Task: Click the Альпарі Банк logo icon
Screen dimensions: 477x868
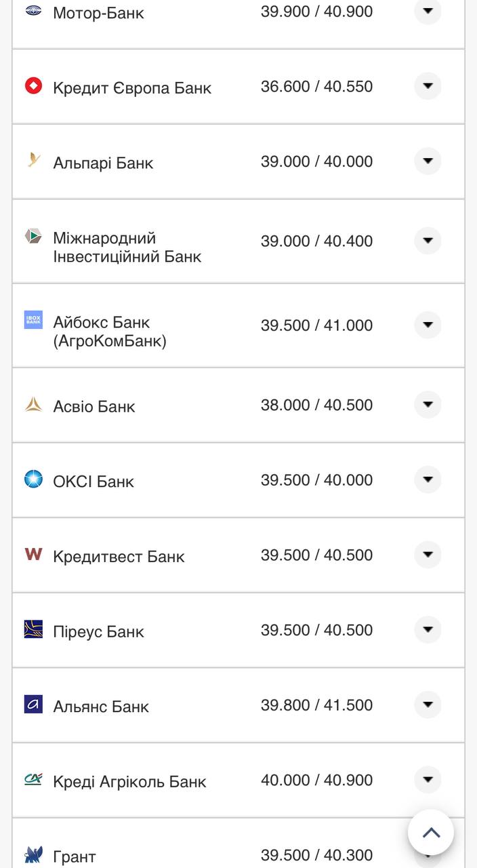Action: coord(33,161)
